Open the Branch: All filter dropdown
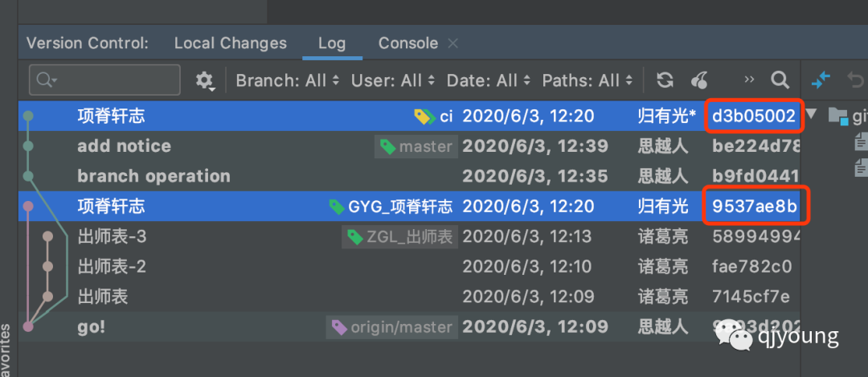868x377 pixels. 287,81
